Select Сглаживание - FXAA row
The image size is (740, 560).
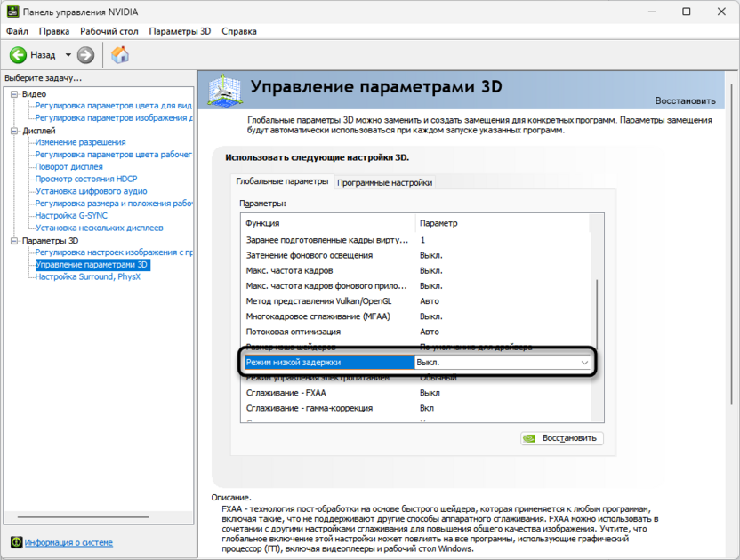coord(415,393)
